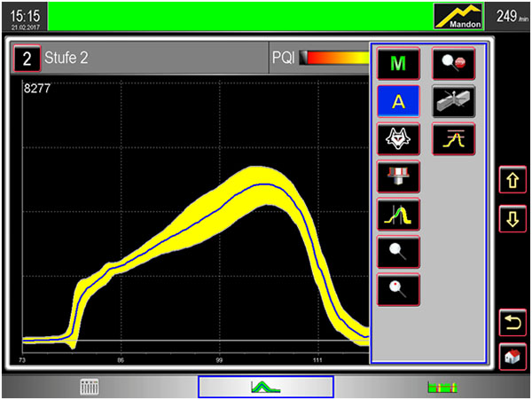
Task: Activate automatic mode A button
Action: click(398, 101)
